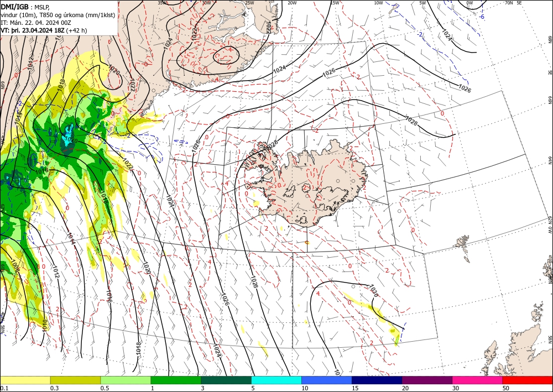553x392 pixels.
Task: Choose the navy 15–20 mm legend swatch
Action: point(377,380)
